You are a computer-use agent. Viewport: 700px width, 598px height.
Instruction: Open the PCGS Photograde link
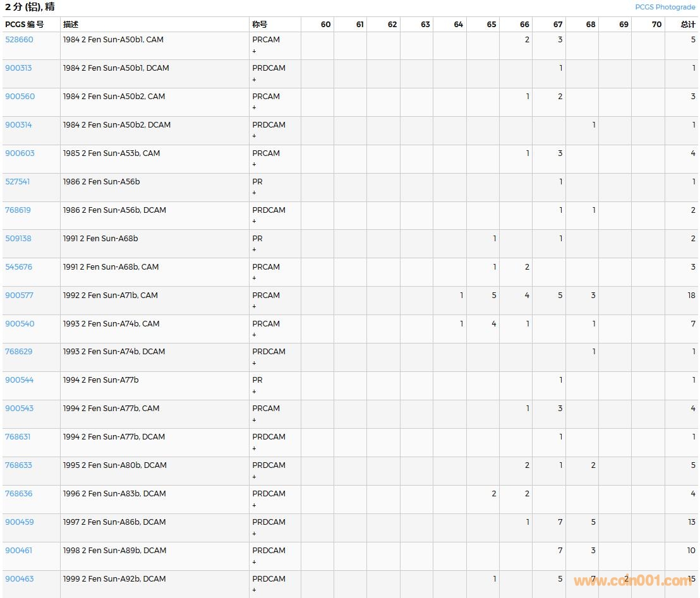(x=665, y=7)
